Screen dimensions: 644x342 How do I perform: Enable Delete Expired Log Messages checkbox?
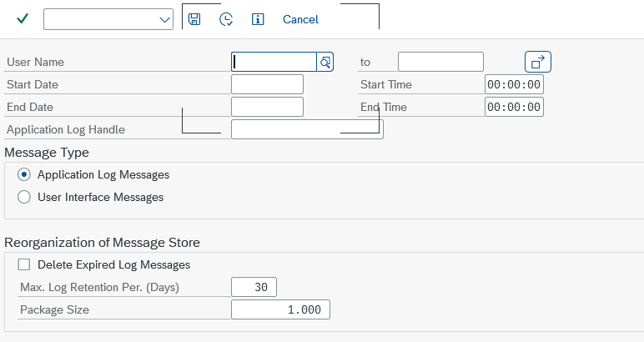click(23, 265)
